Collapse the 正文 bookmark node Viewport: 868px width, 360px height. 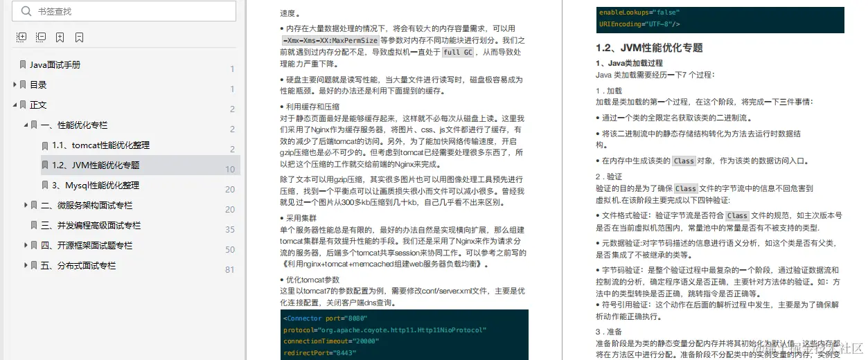(15, 105)
